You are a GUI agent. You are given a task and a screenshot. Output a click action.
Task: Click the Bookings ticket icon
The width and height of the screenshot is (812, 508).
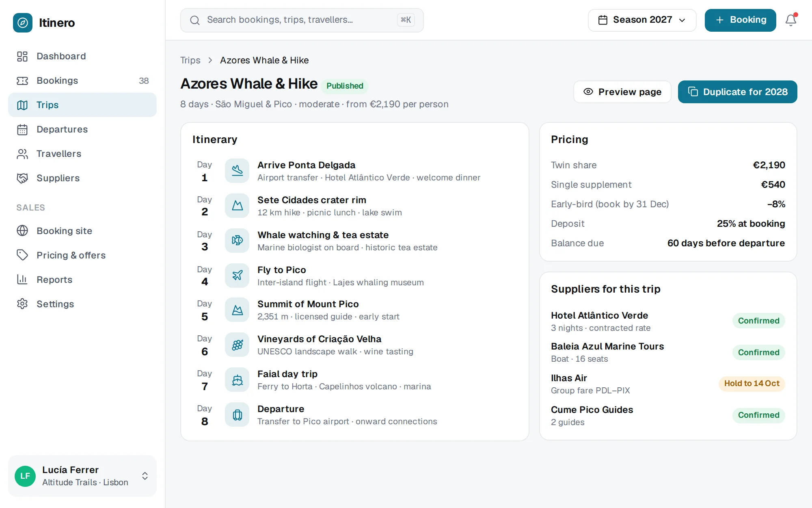22,80
